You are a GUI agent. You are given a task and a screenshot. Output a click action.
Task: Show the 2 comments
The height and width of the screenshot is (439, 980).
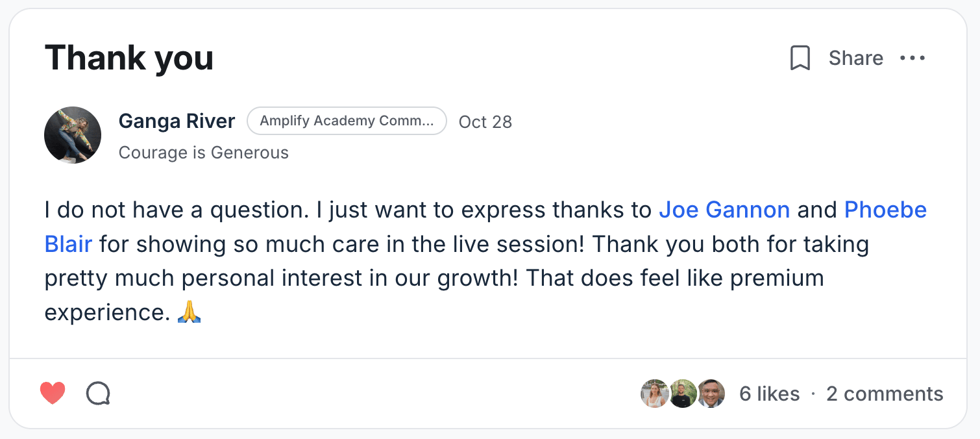(884, 394)
